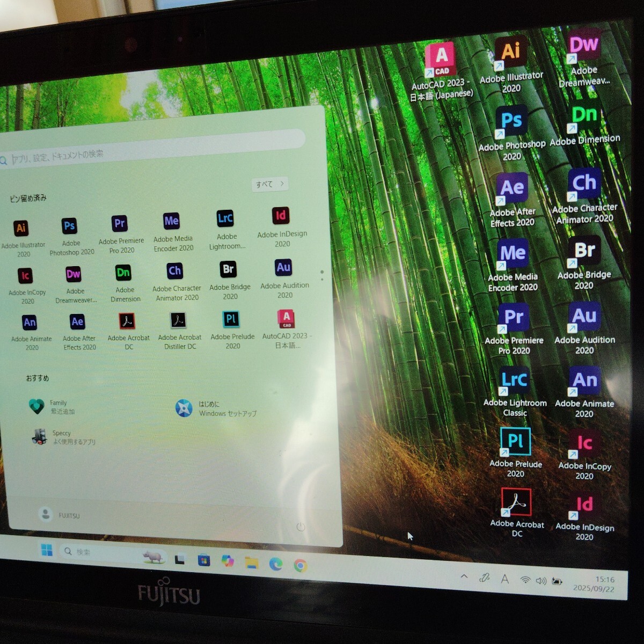The width and height of the screenshot is (644, 644).
Task: Select Adobe Character Animator desktop icon
Action: pos(584,196)
